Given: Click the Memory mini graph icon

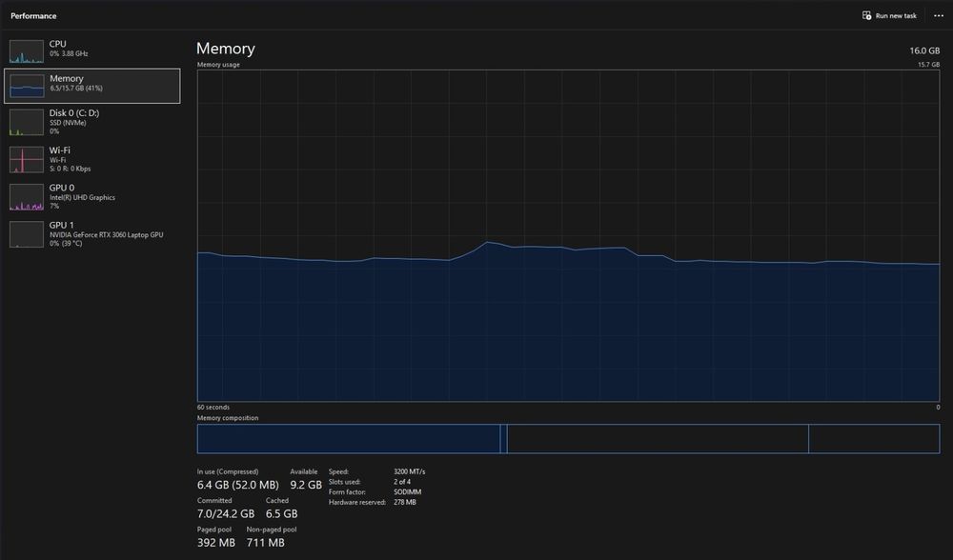Looking at the screenshot, I should [27, 86].
